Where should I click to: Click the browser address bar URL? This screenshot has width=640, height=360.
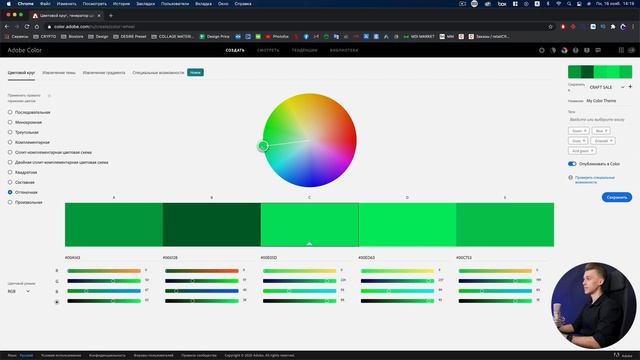click(94, 27)
